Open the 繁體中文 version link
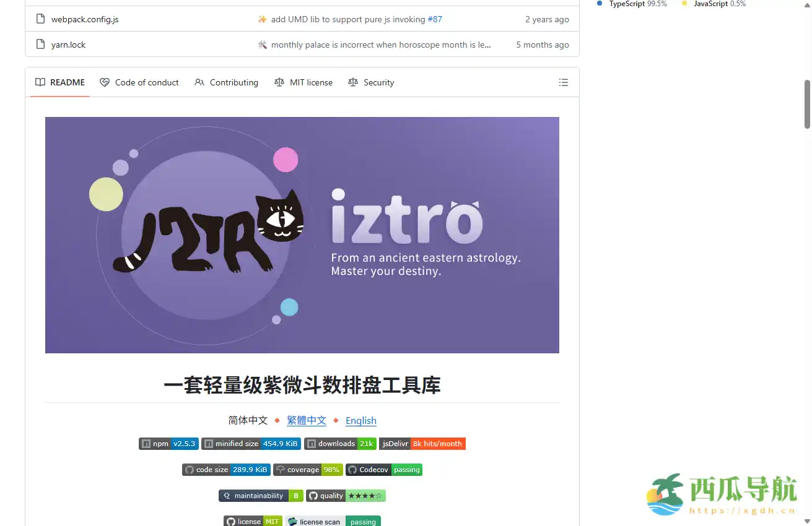The image size is (812, 526). (x=307, y=421)
